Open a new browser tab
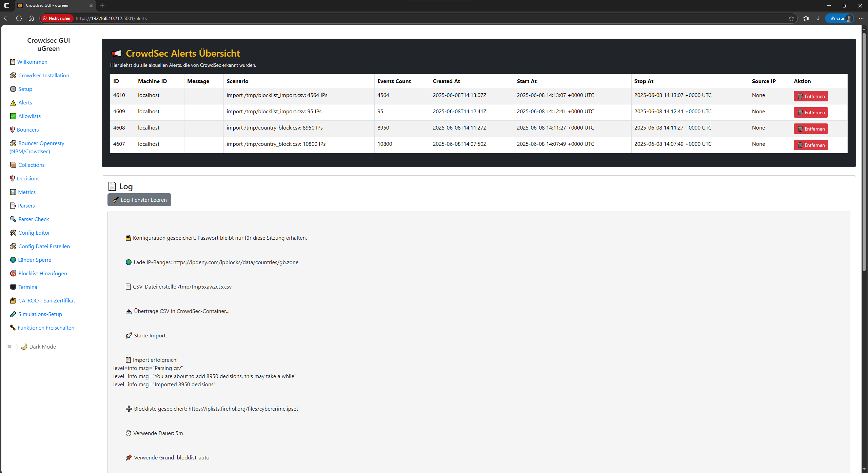 point(102,5)
